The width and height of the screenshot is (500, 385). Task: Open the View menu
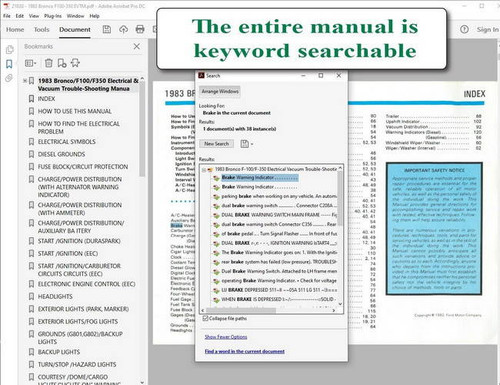click(34, 16)
